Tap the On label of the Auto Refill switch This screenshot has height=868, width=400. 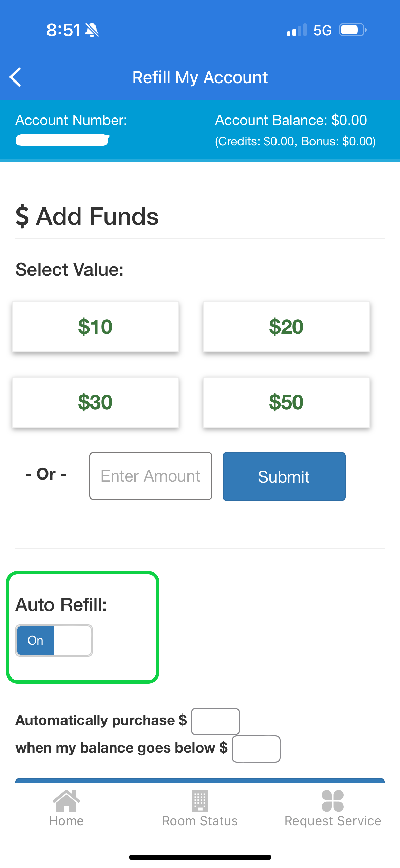35,640
